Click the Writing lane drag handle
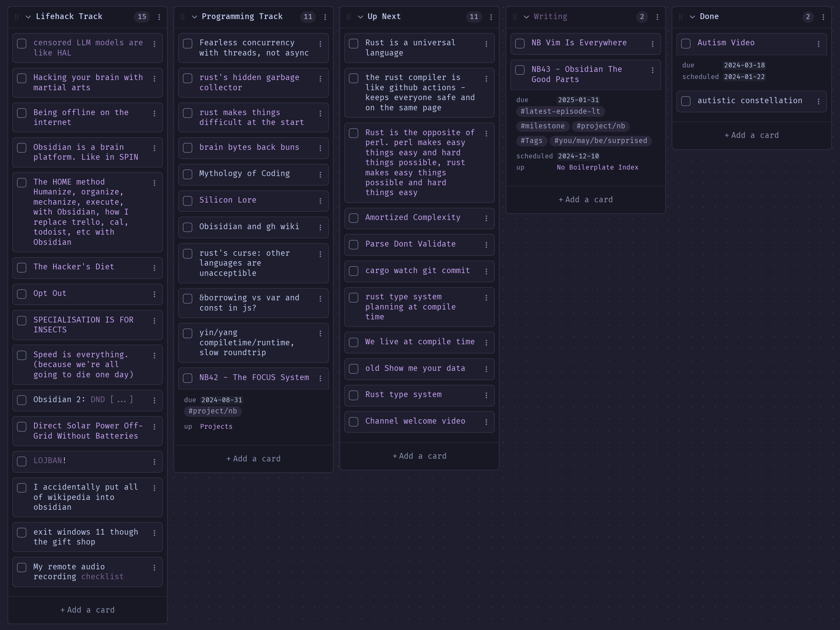Viewport: 840px width, 630px height. click(x=515, y=17)
